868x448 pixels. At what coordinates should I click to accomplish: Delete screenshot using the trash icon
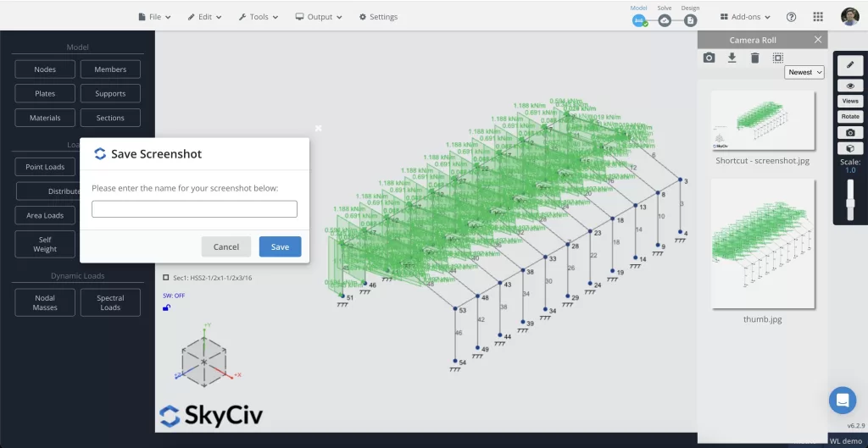(754, 58)
